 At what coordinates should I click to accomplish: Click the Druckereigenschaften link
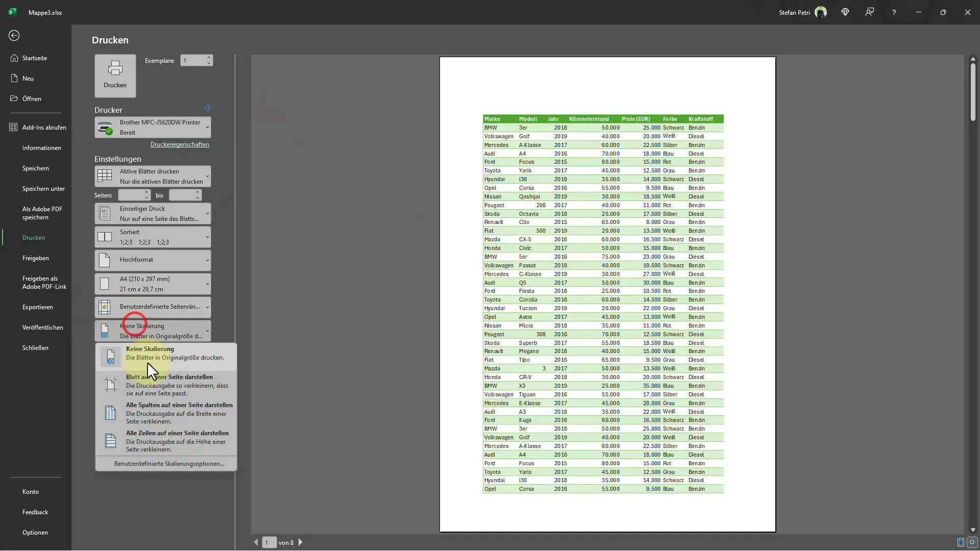point(180,144)
